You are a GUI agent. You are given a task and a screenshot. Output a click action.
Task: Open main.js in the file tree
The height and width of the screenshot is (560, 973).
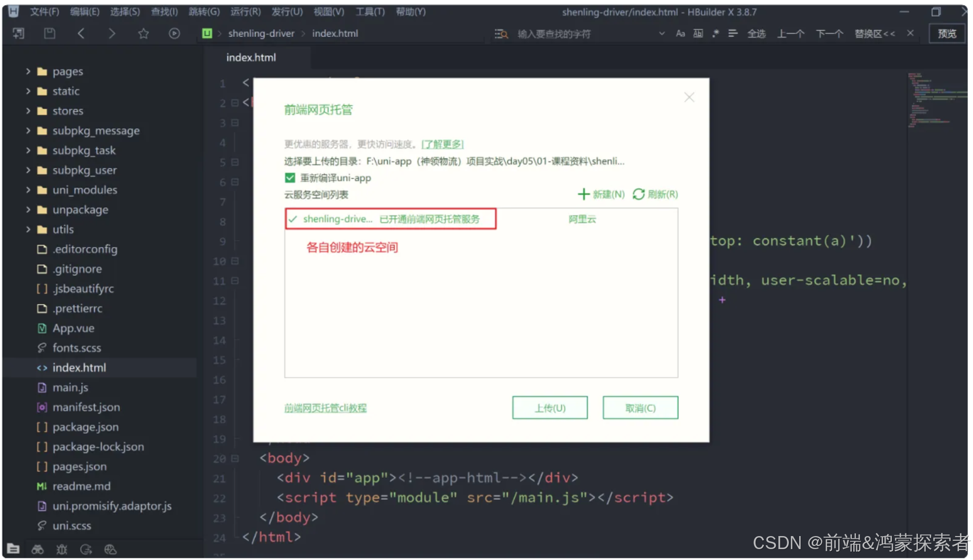point(70,387)
